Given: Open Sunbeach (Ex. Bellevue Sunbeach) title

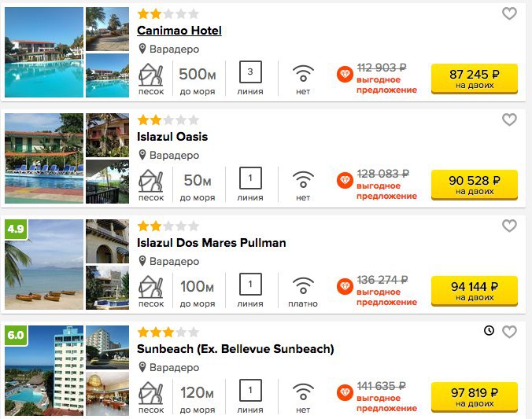Looking at the screenshot, I should (235, 349).
